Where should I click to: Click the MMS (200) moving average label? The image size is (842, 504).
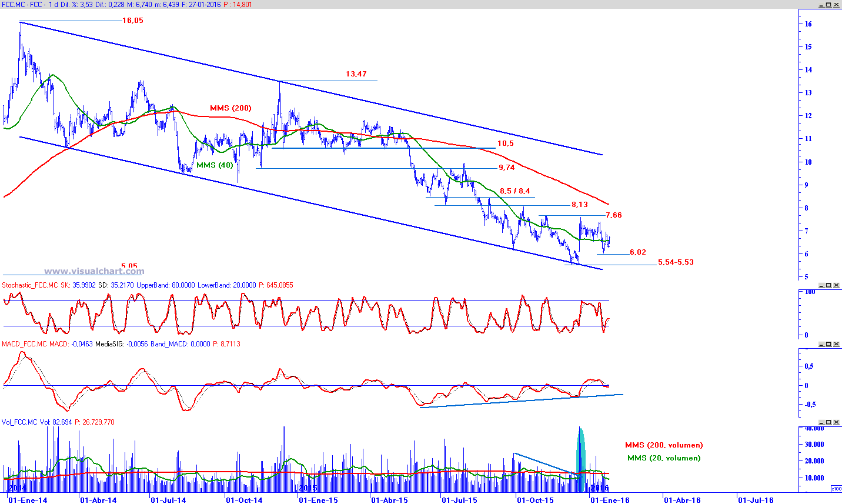point(230,108)
